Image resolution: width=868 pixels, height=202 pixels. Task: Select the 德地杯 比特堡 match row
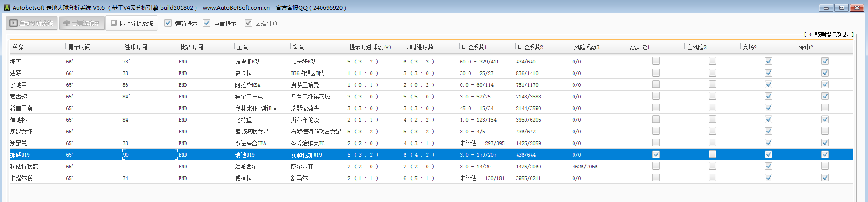click(243, 120)
